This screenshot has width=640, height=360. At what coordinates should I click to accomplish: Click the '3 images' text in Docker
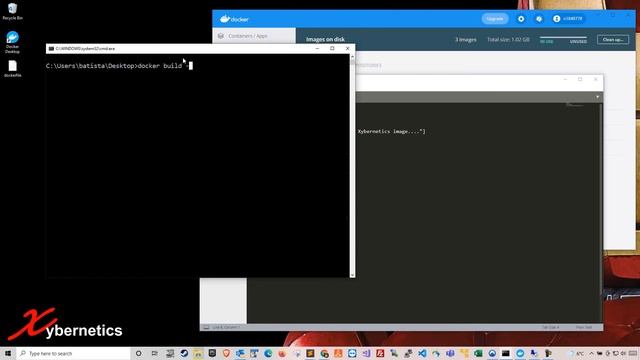coord(465,40)
